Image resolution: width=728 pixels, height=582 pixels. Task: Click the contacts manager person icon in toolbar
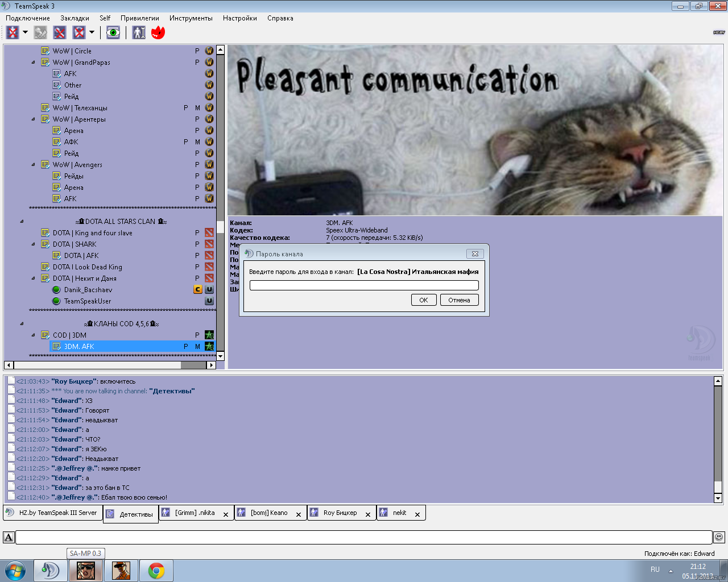pyautogui.click(x=139, y=32)
